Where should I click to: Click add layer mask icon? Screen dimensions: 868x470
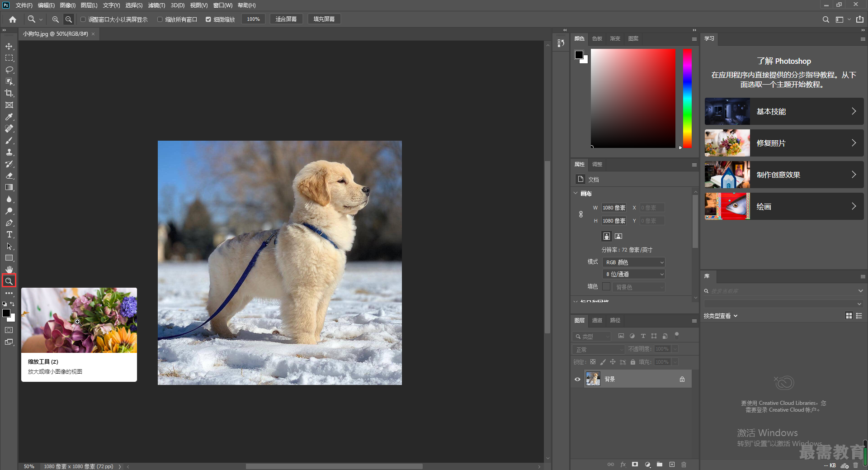tap(635, 465)
